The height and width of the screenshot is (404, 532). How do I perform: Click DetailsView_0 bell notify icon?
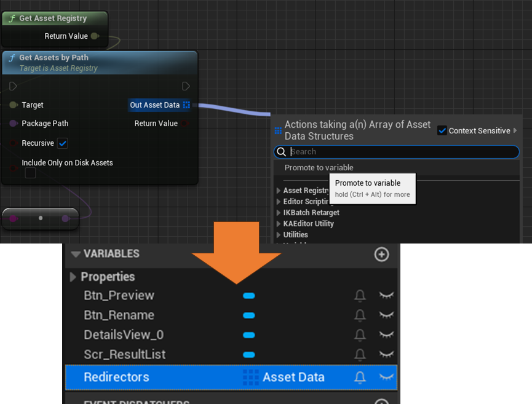click(x=360, y=335)
